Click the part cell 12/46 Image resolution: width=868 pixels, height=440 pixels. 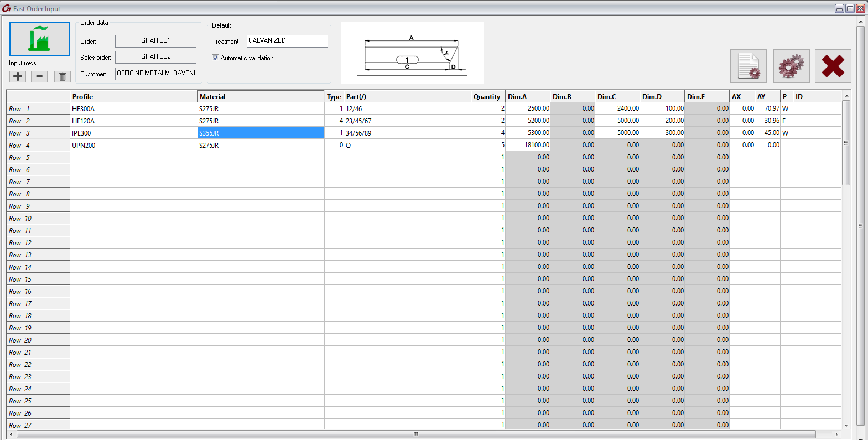coord(407,109)
